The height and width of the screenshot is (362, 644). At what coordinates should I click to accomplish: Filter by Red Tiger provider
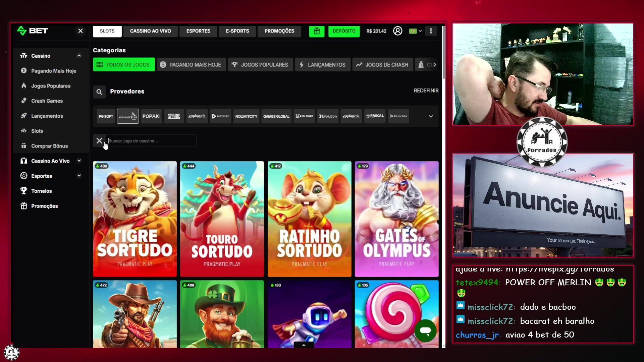pyautogui.click(x=304, y=116)
